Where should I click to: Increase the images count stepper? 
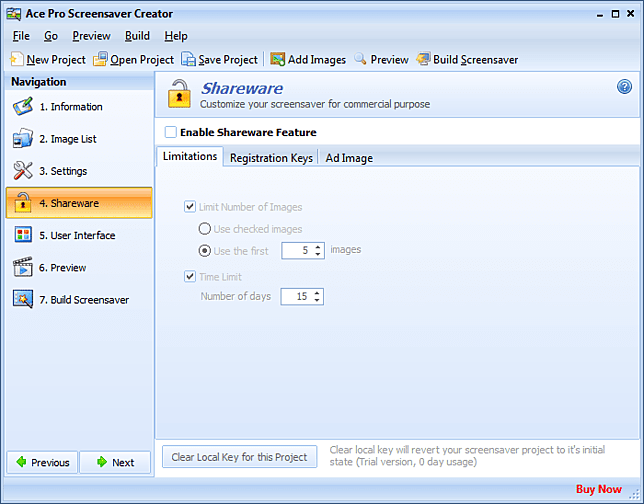tap(318, 247)
